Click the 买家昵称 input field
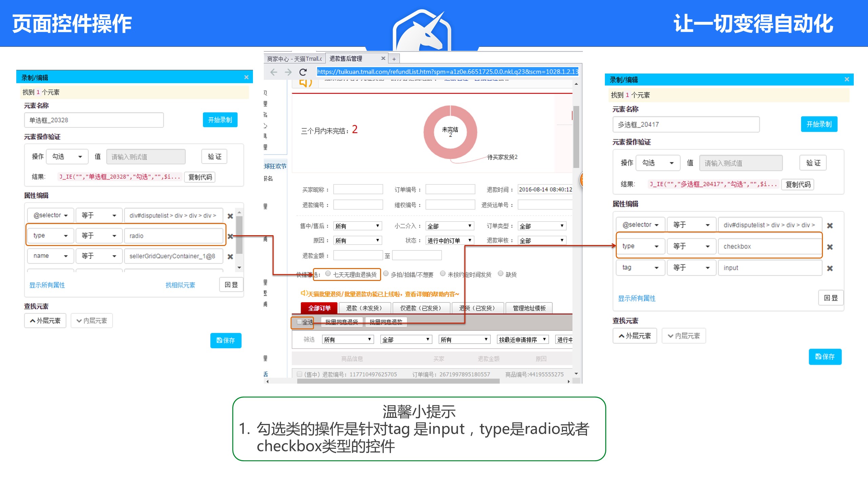The height and width of the screenshot is (488, 868). click(x=358, y=189)
